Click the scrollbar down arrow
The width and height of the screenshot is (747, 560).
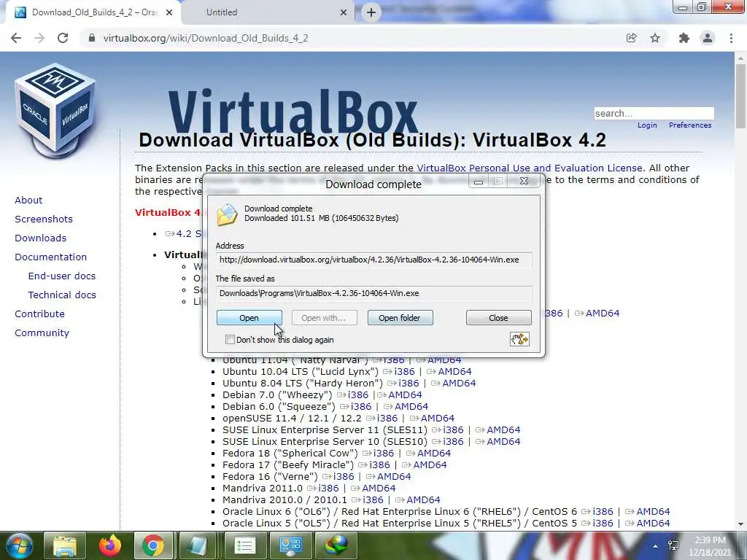pos(740,524)
